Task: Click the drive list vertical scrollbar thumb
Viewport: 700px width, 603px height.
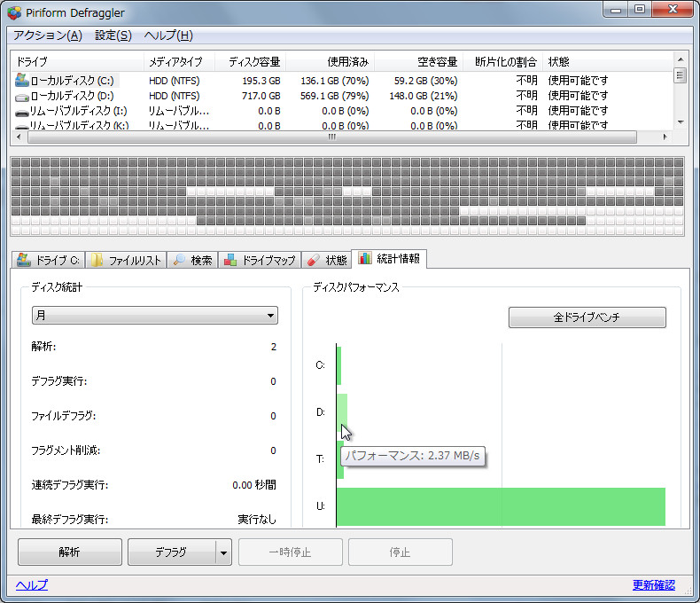Action: tap(680, 75)
